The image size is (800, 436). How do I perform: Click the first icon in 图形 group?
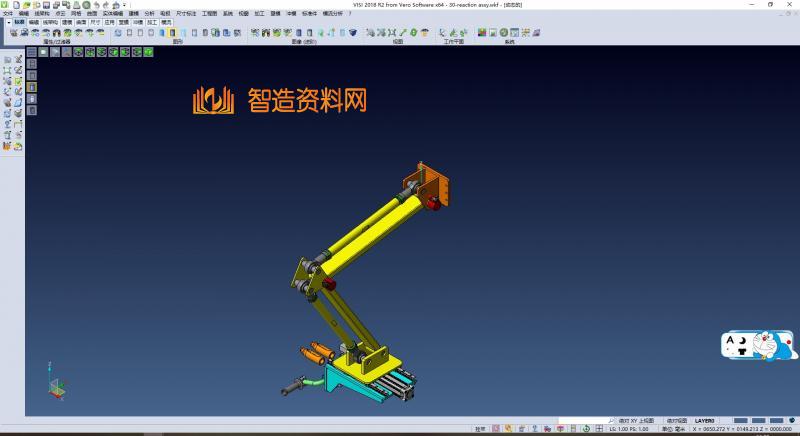(118, 33)
